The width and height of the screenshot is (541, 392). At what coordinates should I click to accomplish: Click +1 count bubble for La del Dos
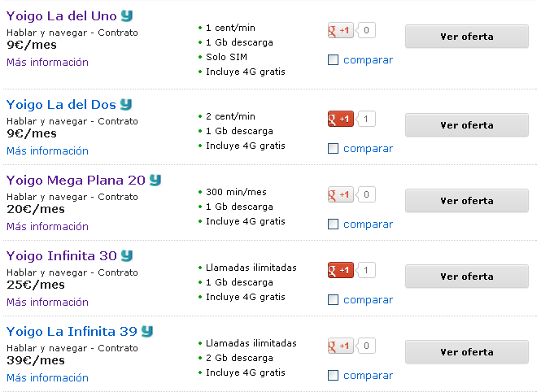tap(366, 119)
